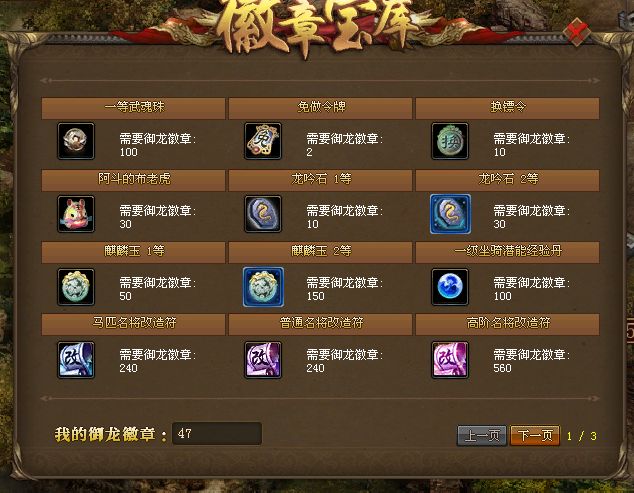Select the 一等武魂珠 orb icon

point(76,141)
